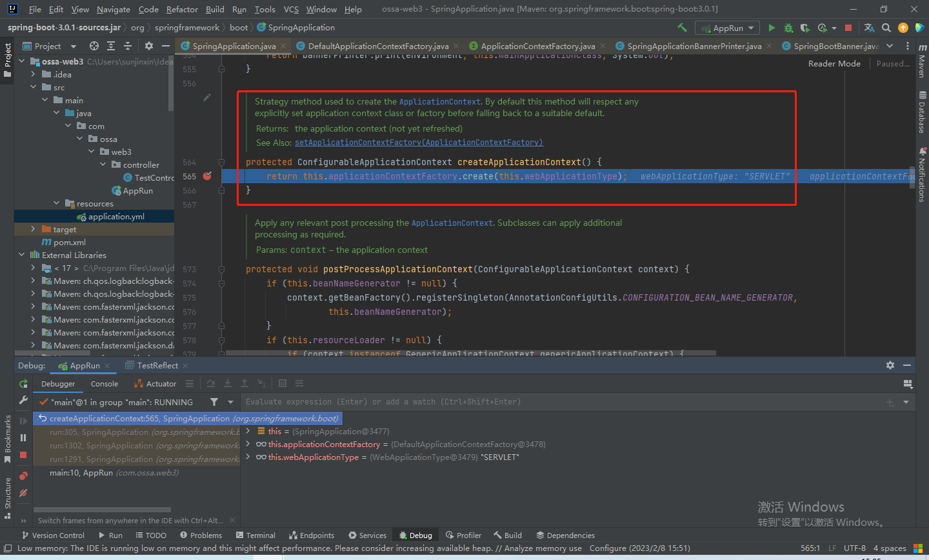Open the Translate icon in the top toolbar
Image resolution: width=929 pixels, height=560 pixels.
[869, 28]
